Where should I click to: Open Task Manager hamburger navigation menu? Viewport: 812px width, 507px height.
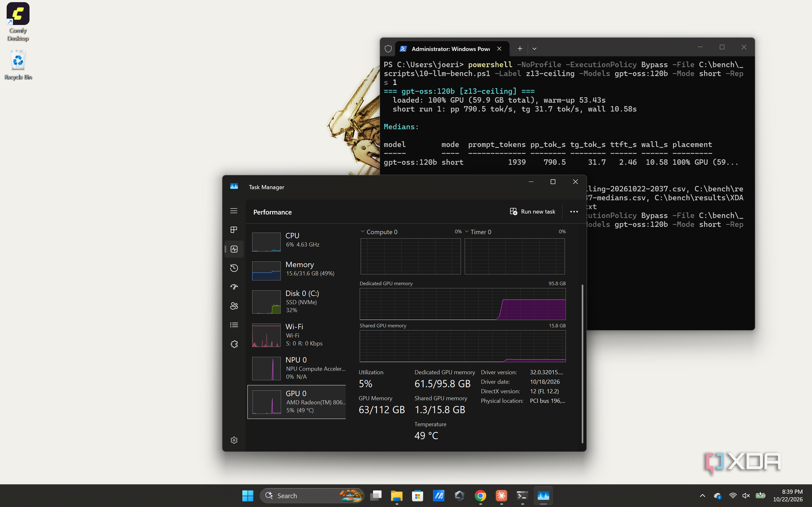234,211
